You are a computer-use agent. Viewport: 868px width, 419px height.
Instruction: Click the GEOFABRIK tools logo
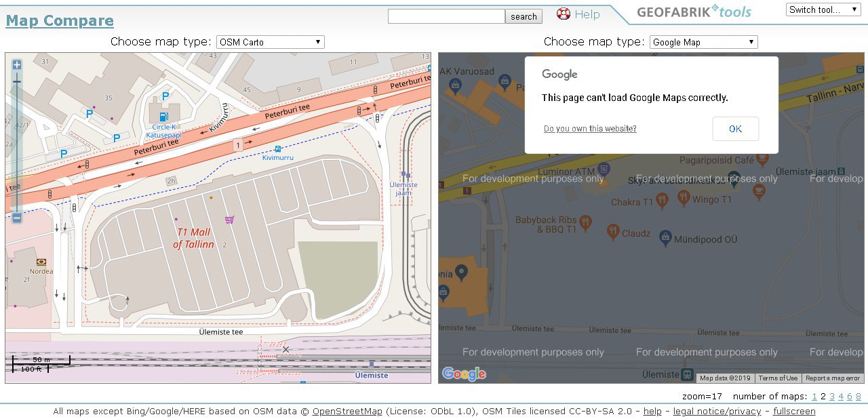click(694, 12)
